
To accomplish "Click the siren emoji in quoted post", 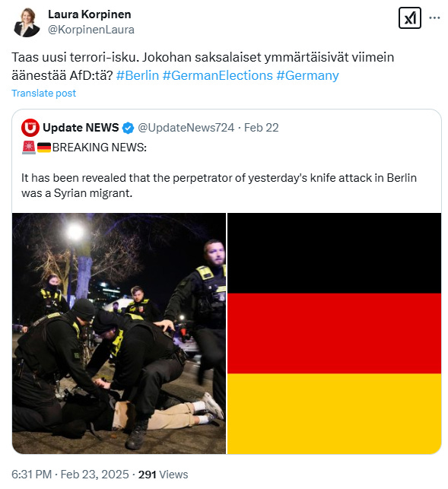I will tap(29, 148).
